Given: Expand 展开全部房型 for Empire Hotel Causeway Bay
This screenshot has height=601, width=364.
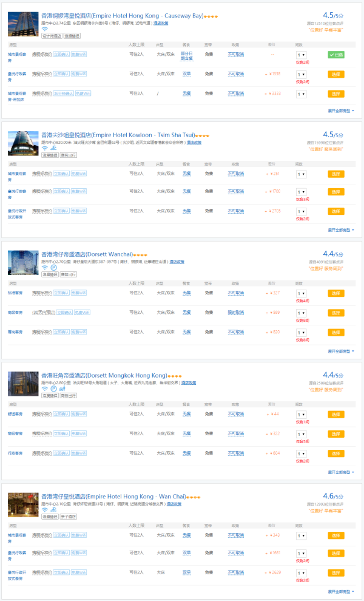Looking at the screenshot, I should point(341,110).
